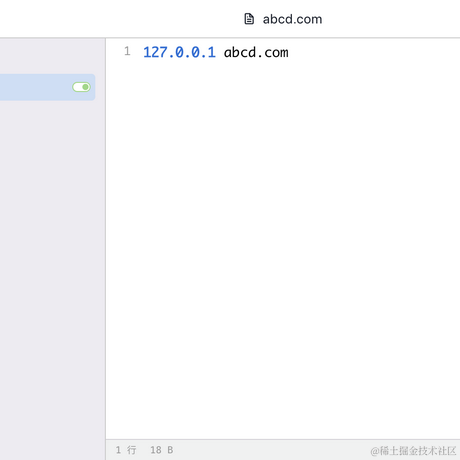
Task: Click the document icon beside abcd.com title
Action: [x=249, y=19]
